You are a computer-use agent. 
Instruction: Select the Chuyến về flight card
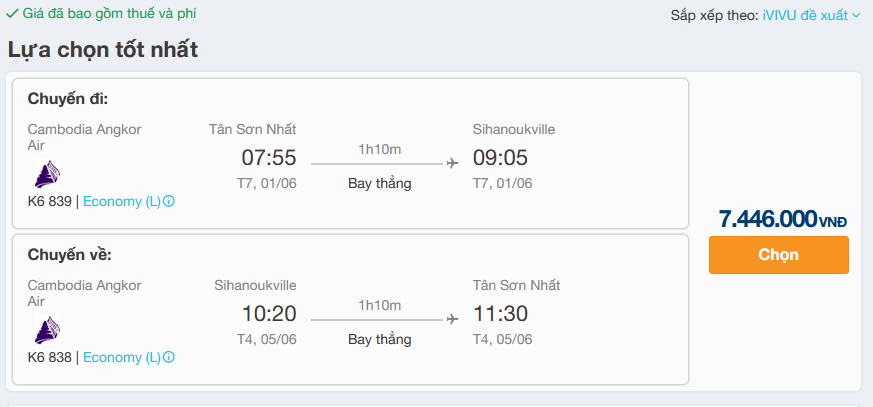350,309
